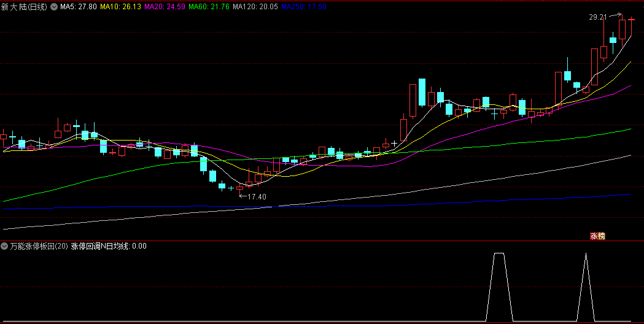The width and height of the screenshot is (644, 324).
Task: Click the 新大陆(日线) chart title
Action: point(24,7)
